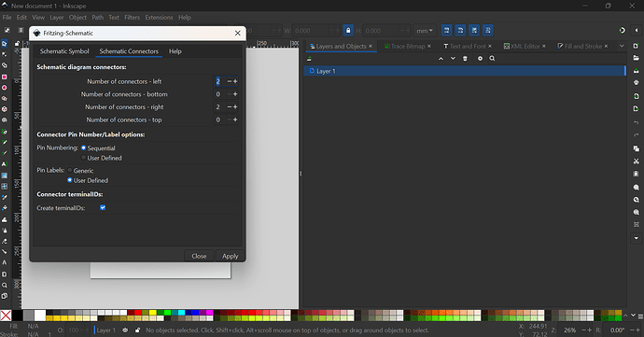Select the Zoom tool in toolbox
The image size is (644, 337).
click(4, 286)
